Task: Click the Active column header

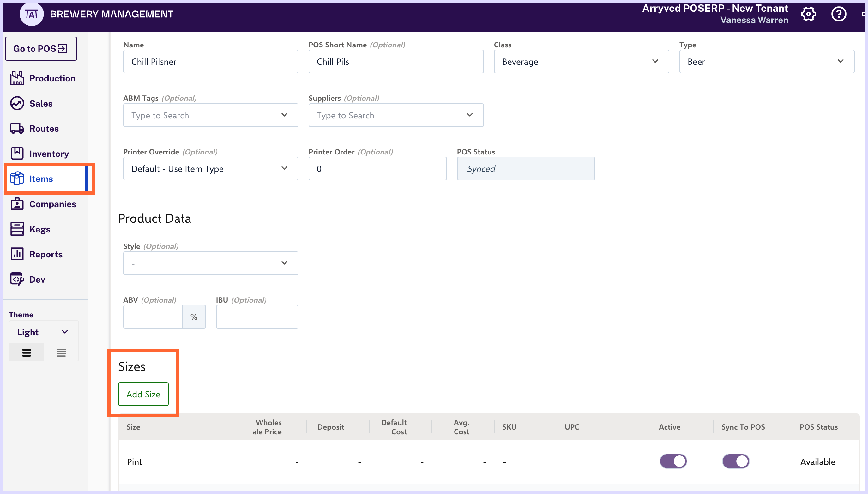Action: click(x=670, y=427)
